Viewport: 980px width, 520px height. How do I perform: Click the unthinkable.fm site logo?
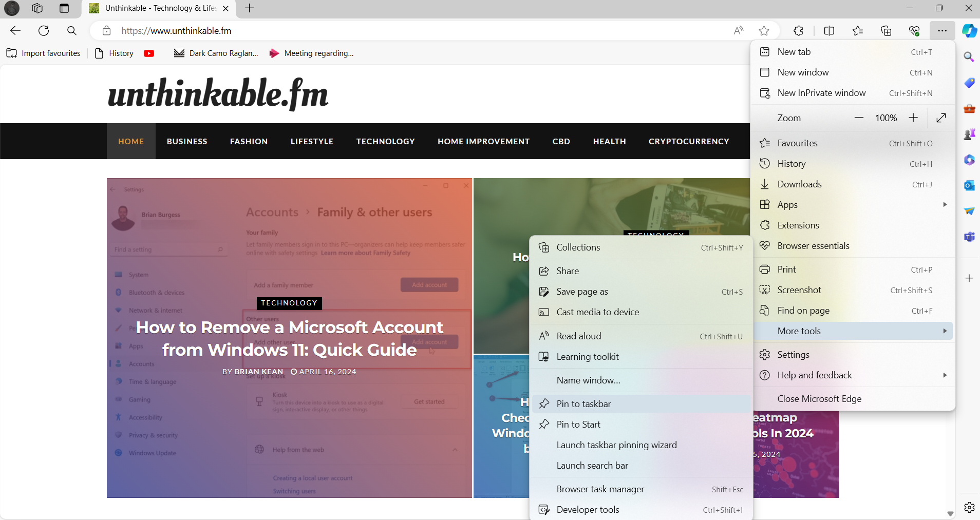(218, 94)
